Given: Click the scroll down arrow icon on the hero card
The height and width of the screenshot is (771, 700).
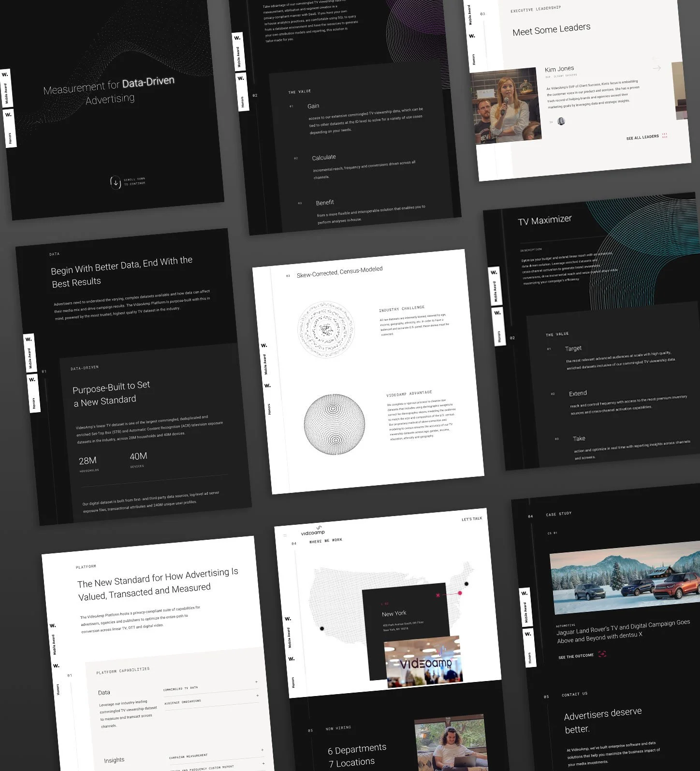Looking at the screenshot, I should click(116, 183).
